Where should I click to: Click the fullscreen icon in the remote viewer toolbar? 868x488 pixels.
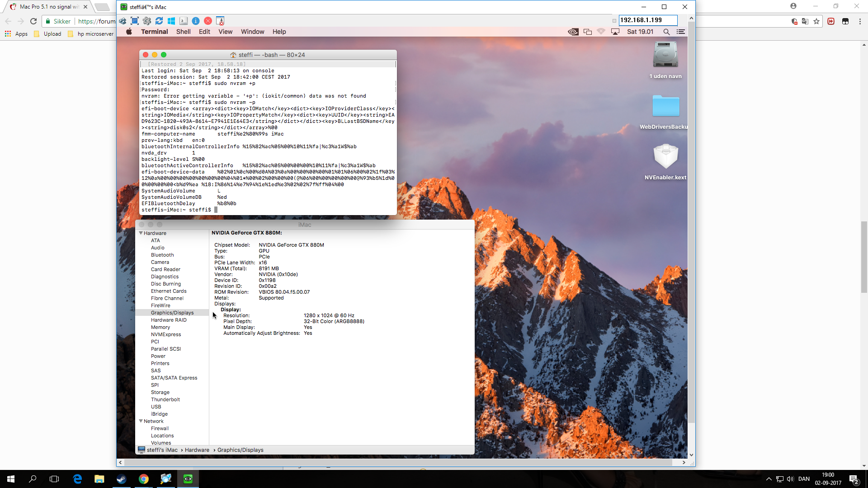coord(135,21)
